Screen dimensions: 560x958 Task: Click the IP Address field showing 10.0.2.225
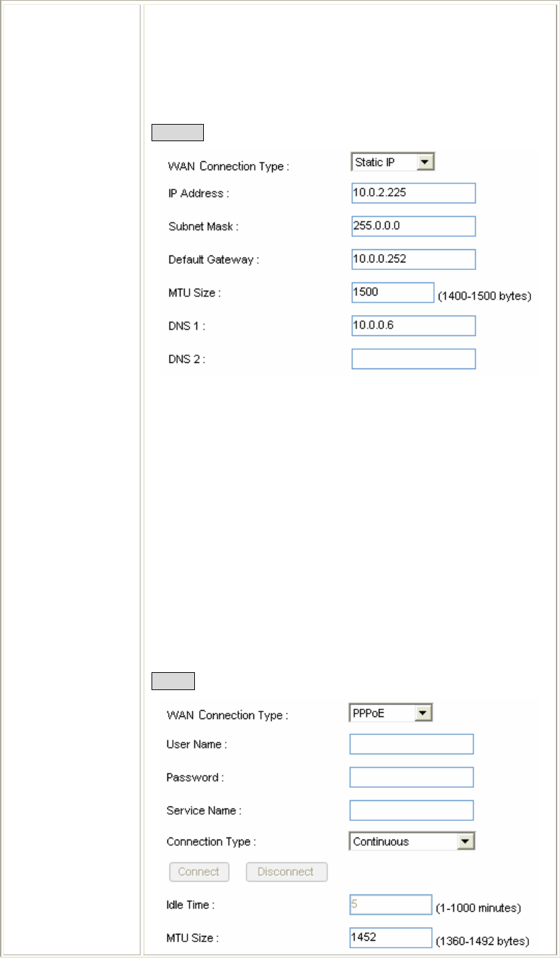tap(413, 193)
